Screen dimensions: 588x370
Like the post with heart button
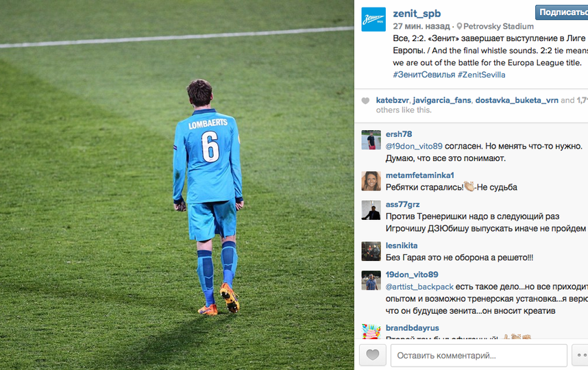pos(372,355)
